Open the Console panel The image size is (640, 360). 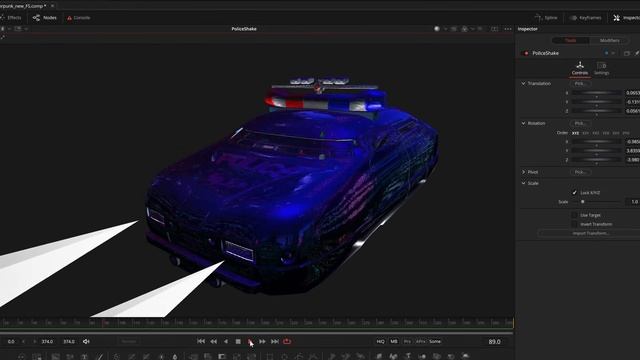(x=78, y=18)
